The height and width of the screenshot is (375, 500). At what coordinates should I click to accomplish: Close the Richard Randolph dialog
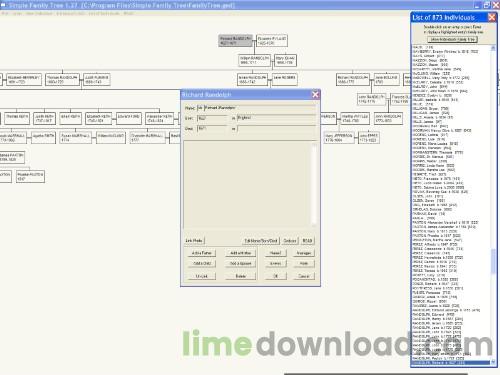coord(315,95)
